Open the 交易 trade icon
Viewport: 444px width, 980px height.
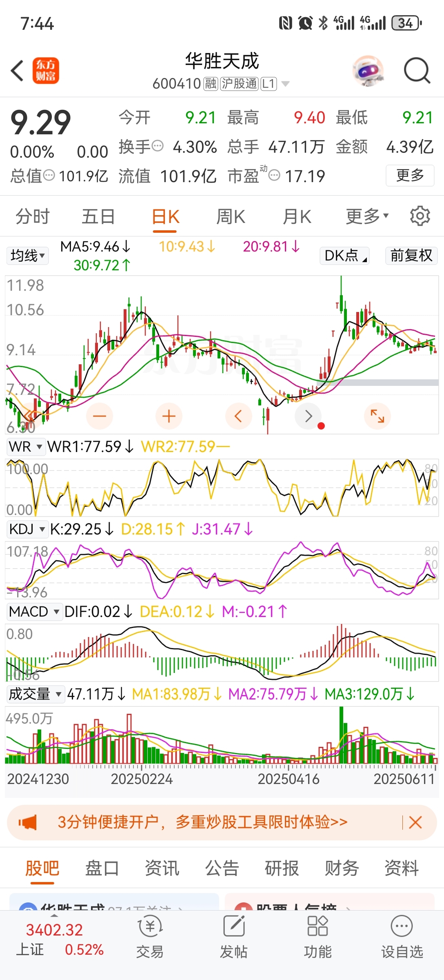[x=150, y=938]
